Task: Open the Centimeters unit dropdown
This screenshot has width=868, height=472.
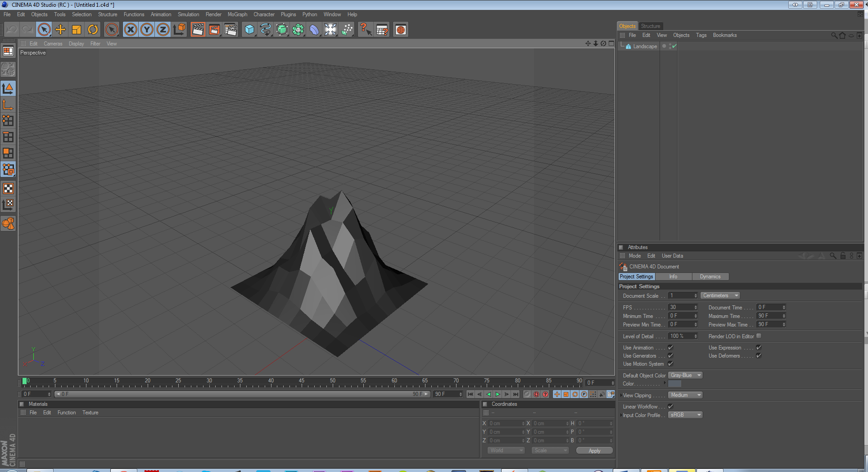Action: (x=720, y=295)
